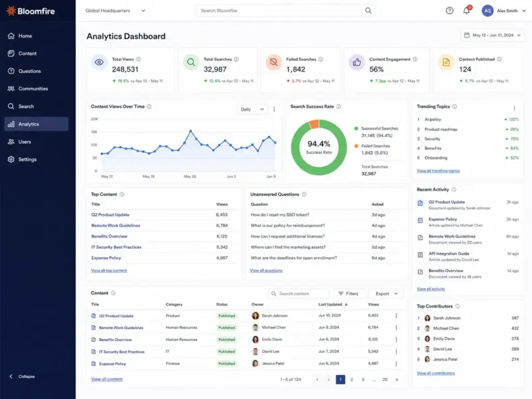The width and height of the screenshot is (532, 399).
Task: Click orange Failed Searches legend dot
Action: (x=356, y=146)
